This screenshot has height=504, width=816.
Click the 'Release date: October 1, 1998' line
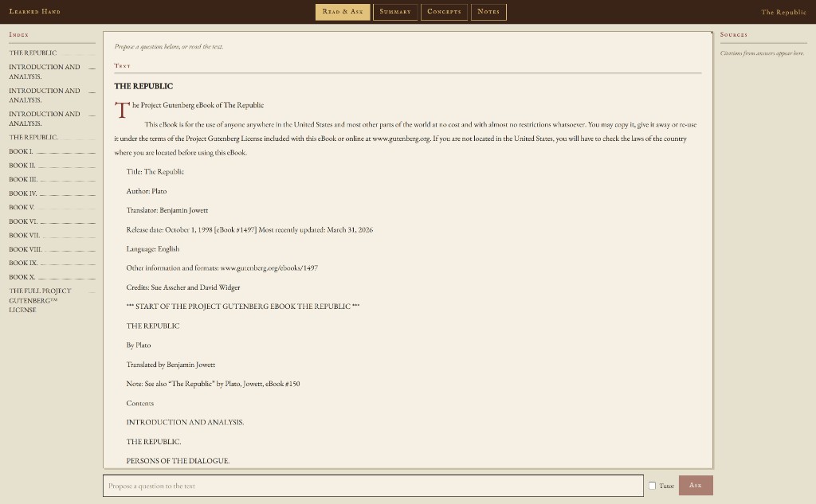point(249,229)
